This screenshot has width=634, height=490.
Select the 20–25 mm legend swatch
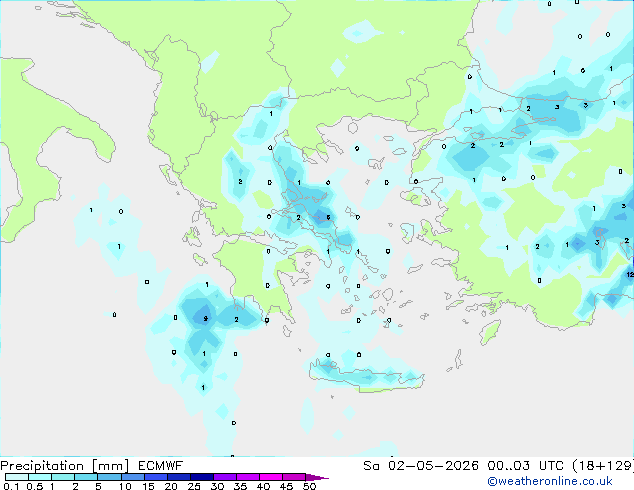click(x=179, y=477)
